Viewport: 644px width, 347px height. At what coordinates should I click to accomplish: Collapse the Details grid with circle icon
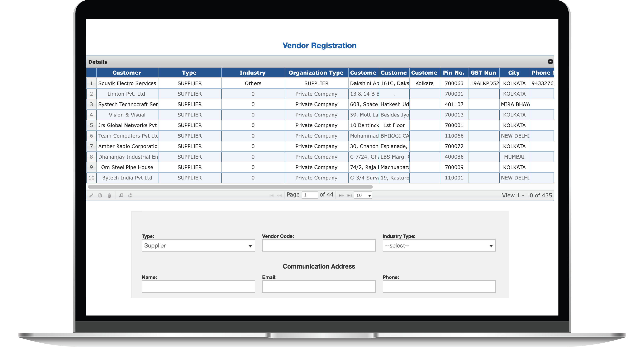coord(550,62)
